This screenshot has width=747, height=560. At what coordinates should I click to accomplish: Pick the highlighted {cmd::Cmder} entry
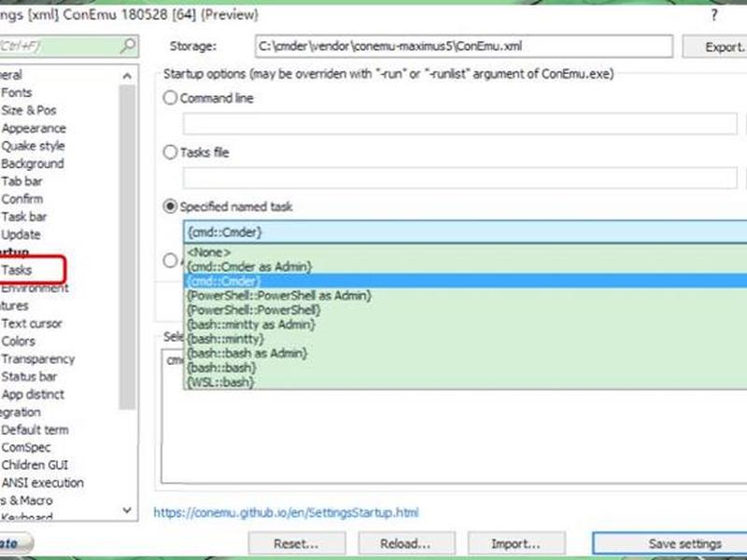tap(465, 281)
